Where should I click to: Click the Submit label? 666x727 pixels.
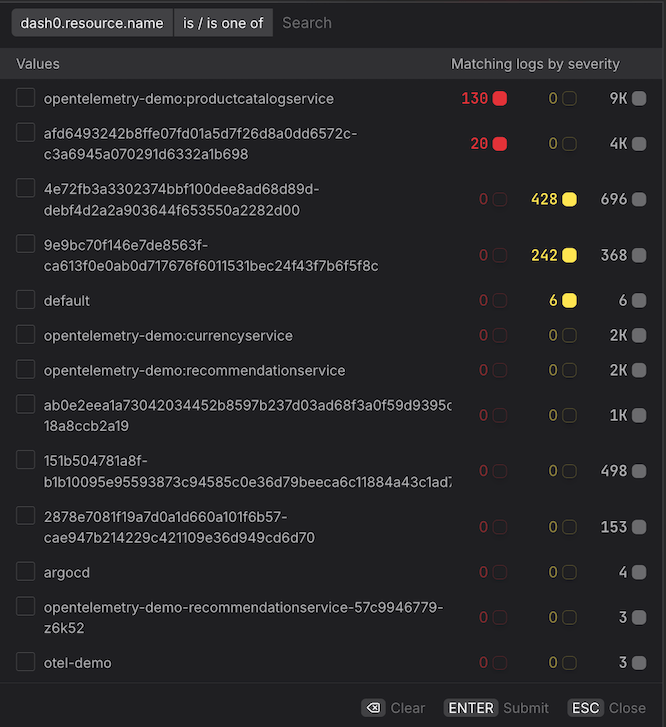click(x=526, y=708)
